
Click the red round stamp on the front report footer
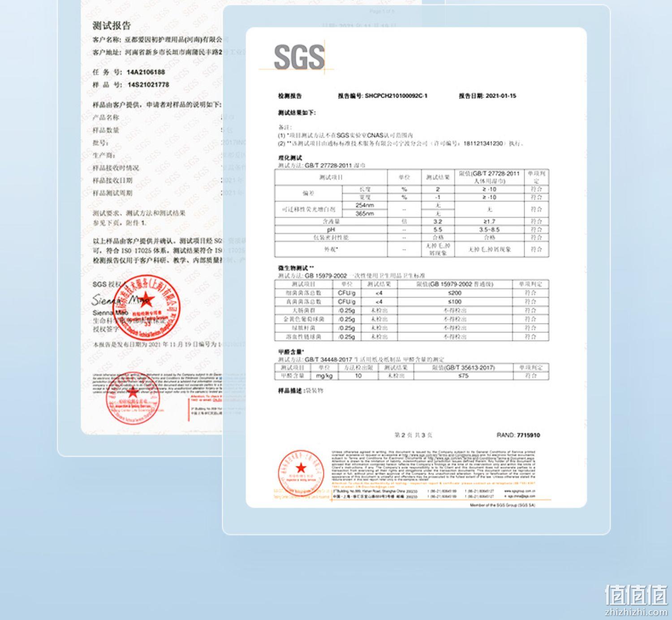301,473
